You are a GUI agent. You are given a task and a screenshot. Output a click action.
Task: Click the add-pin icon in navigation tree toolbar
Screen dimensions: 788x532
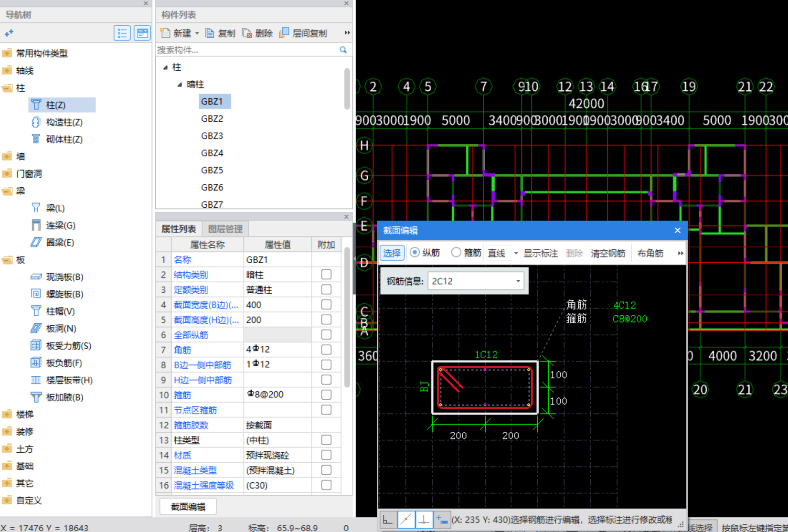[x=9, y=33]
